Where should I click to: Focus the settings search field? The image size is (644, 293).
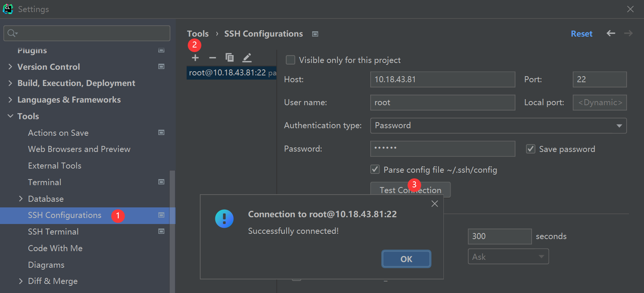click(x=87, y=33)
